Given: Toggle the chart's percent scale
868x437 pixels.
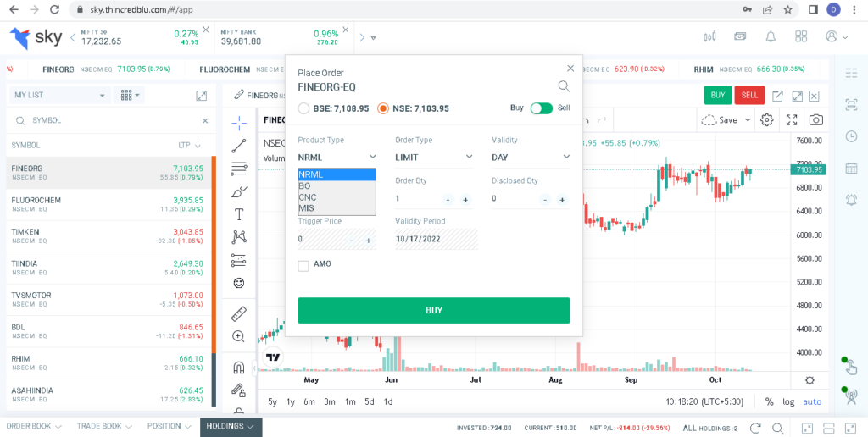Looking at the screenshot, I should (769, 402).
